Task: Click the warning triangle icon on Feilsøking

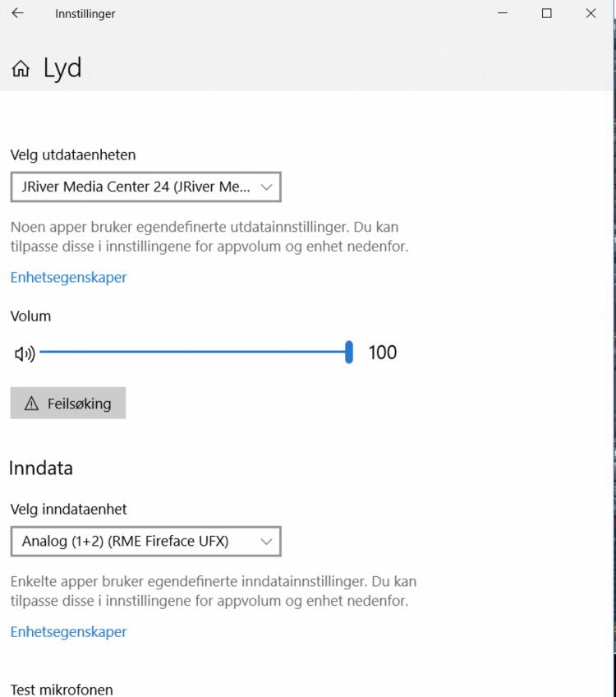Action: tap(31, 404)
